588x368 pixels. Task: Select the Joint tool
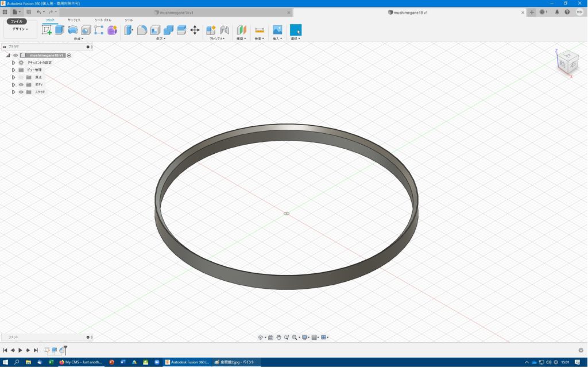(225, 30)
